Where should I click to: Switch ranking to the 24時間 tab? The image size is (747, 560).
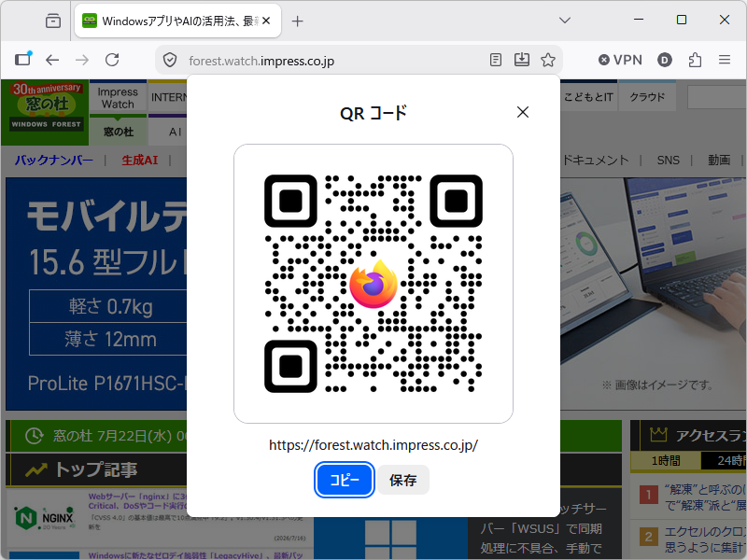coord(725,460)
